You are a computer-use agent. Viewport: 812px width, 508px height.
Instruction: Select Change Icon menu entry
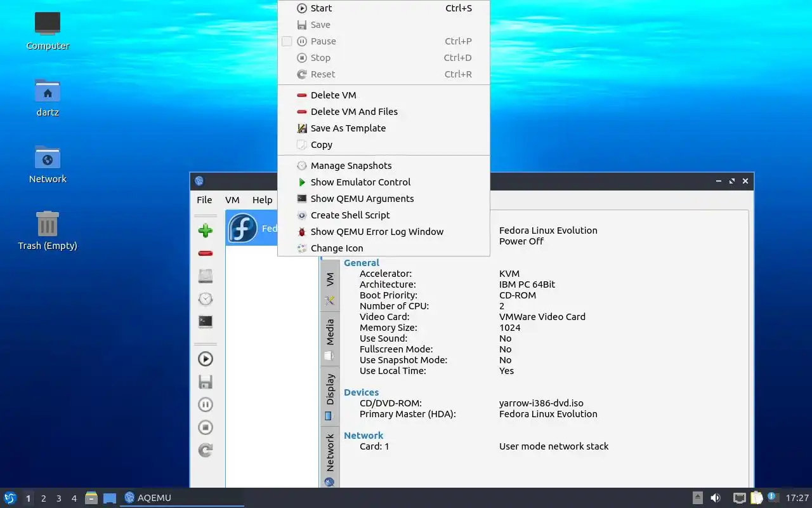[x=384, y=248]
